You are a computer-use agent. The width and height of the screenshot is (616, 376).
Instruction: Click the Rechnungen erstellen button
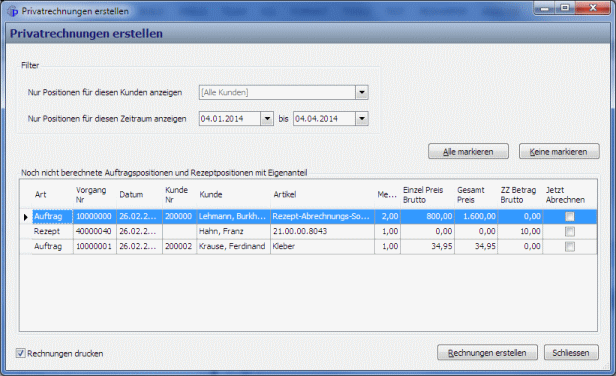click(x=487, y=353)
